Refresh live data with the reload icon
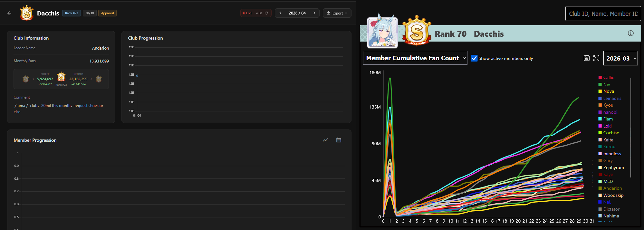The width and height of the screenshot is (644, 230). click(x=266, y=13)
